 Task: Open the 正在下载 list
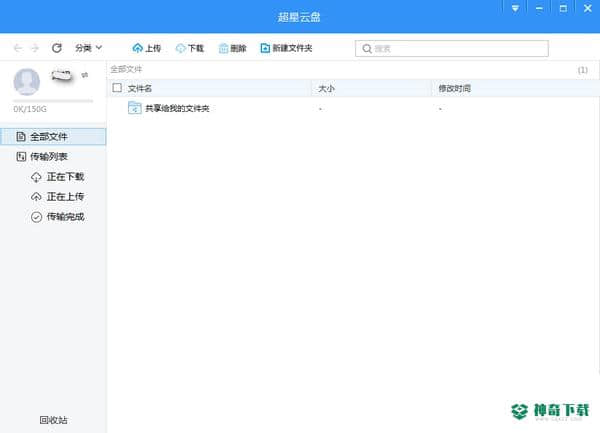pos(57,177)
